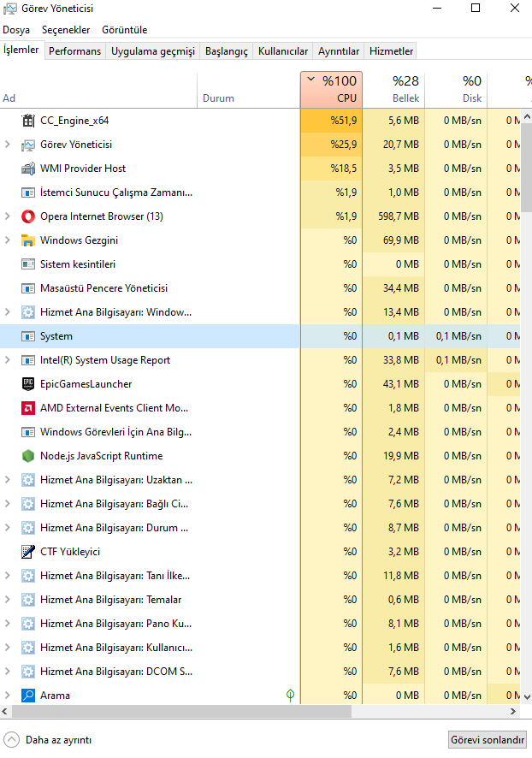Screen dimensions: 532x758
Task: Click the CTF Yükleyici pen icon
Action: coord(28,552)
